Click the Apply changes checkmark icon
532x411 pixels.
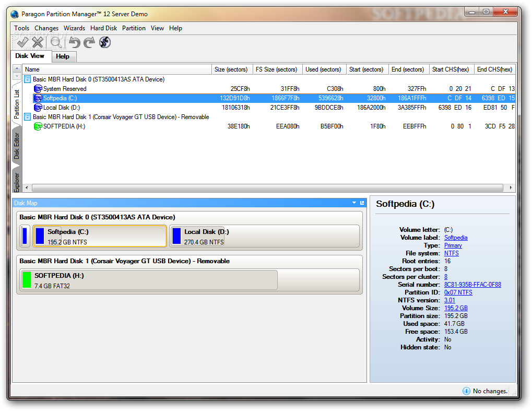(x=23, y=42)
